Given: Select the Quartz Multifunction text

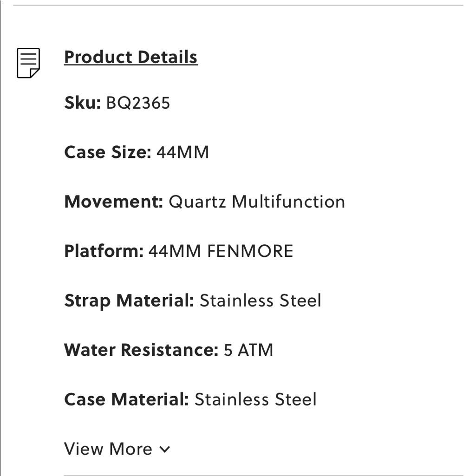Looking at the screenshot, I should point(257,202).
